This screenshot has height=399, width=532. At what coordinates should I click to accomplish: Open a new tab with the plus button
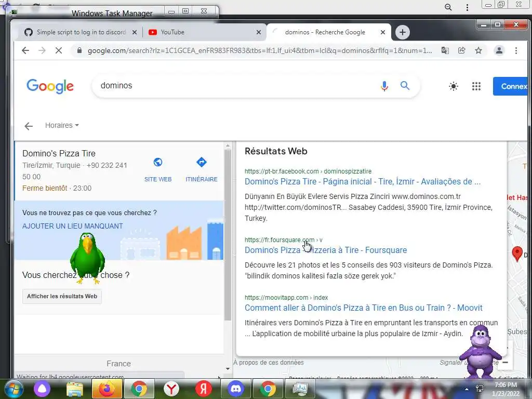pos(403,32)
